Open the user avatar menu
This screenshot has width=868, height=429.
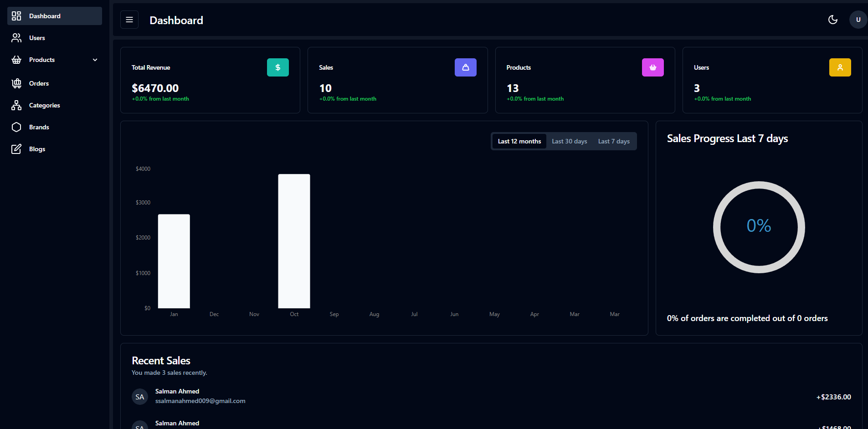(x=858, y=20)
